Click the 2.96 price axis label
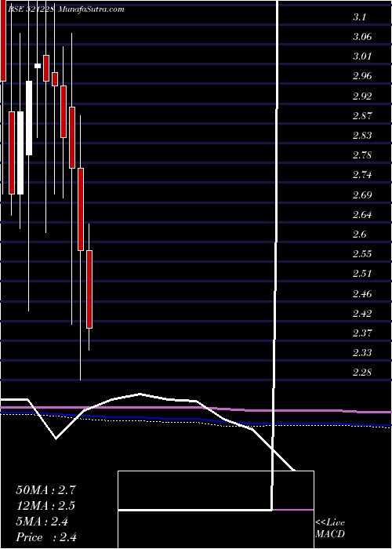Screen dimensions: 392x549 tap(362, 76)
